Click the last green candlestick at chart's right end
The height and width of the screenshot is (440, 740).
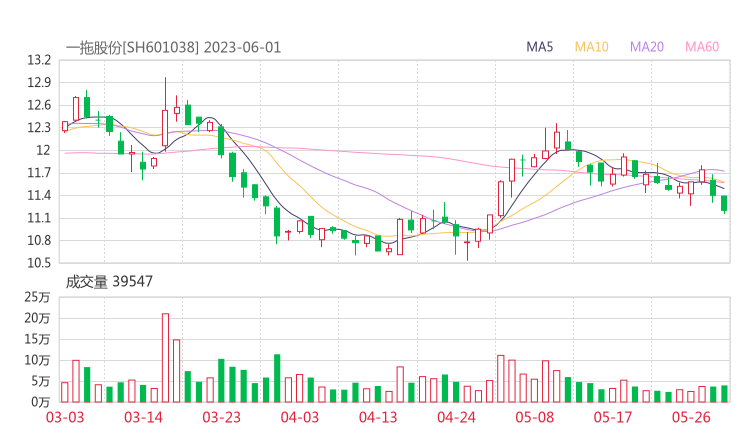(724, 203)
